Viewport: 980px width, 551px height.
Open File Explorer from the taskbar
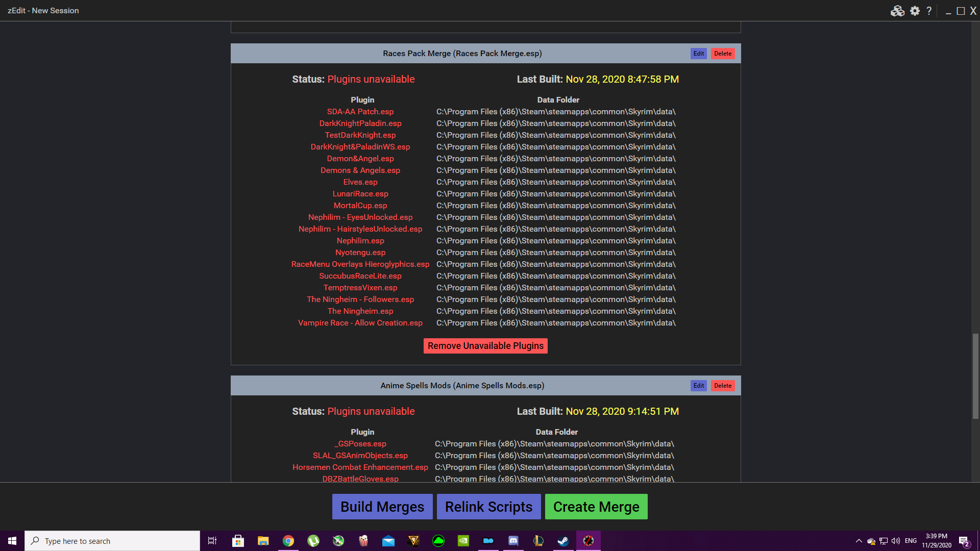click(x=263, y=541)
